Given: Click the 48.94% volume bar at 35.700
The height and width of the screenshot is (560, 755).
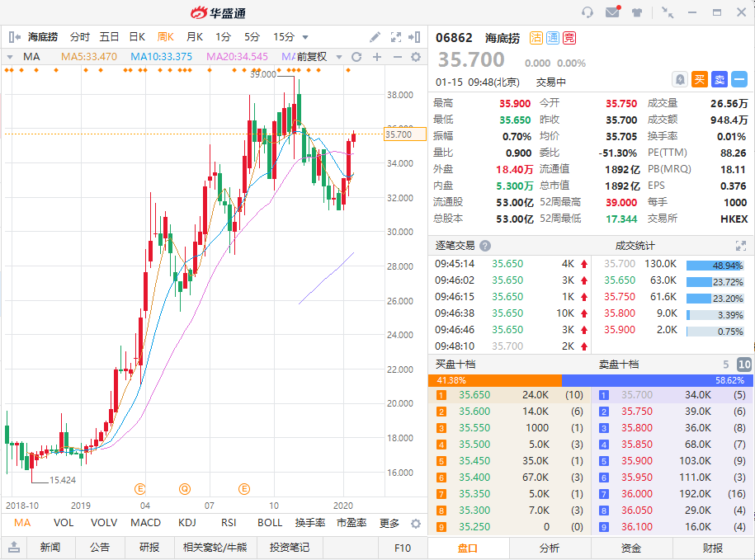Looking at the screenshot, I should 715,266.
